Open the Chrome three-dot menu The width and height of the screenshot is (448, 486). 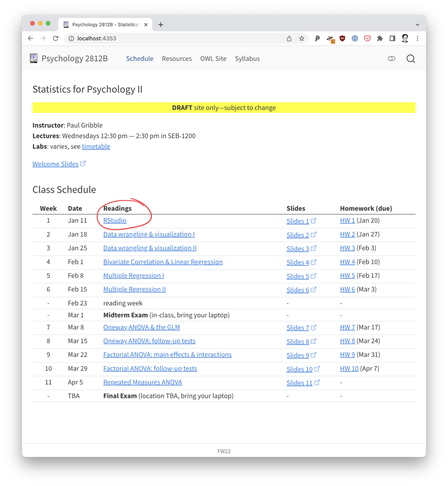[x=417, y=39]
